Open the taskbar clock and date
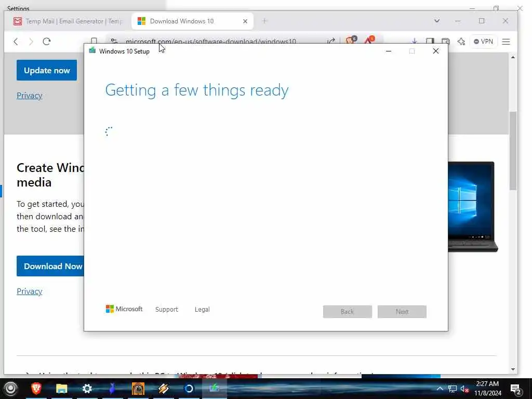532x399 pixels. tap(487, 389)
